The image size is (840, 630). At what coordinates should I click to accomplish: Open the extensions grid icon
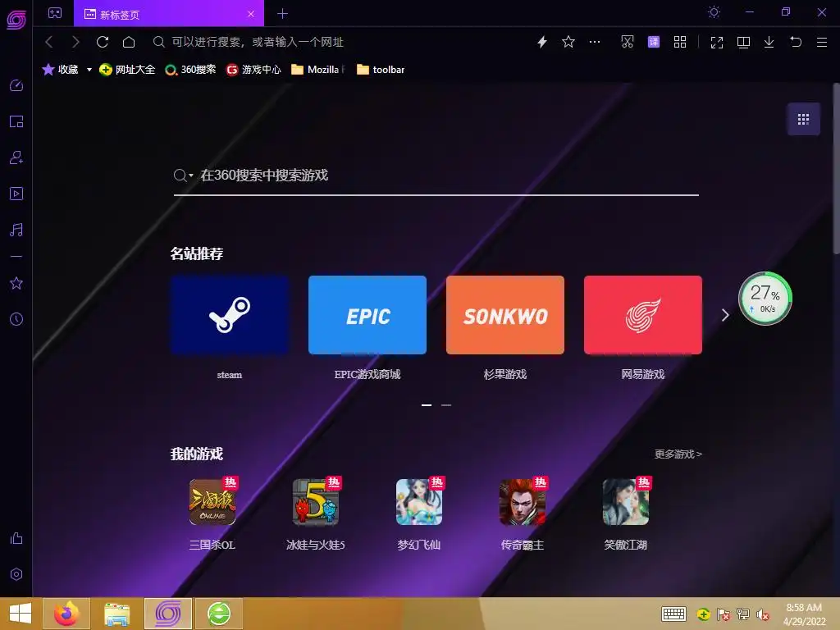pyautogui.click(x=680, y=42)
